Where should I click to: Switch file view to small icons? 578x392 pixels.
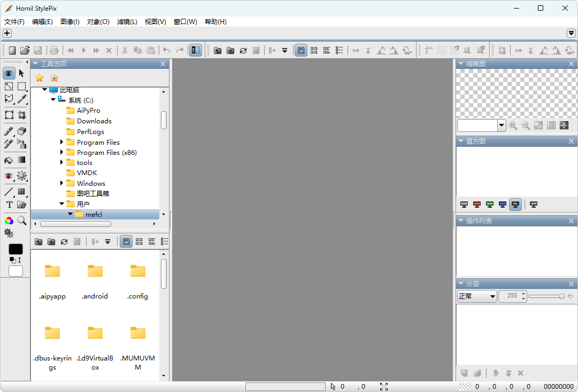tap(139, 241)
